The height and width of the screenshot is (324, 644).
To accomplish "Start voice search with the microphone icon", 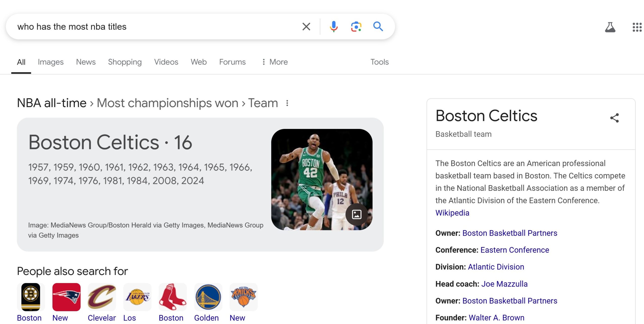I will (334, 26).
